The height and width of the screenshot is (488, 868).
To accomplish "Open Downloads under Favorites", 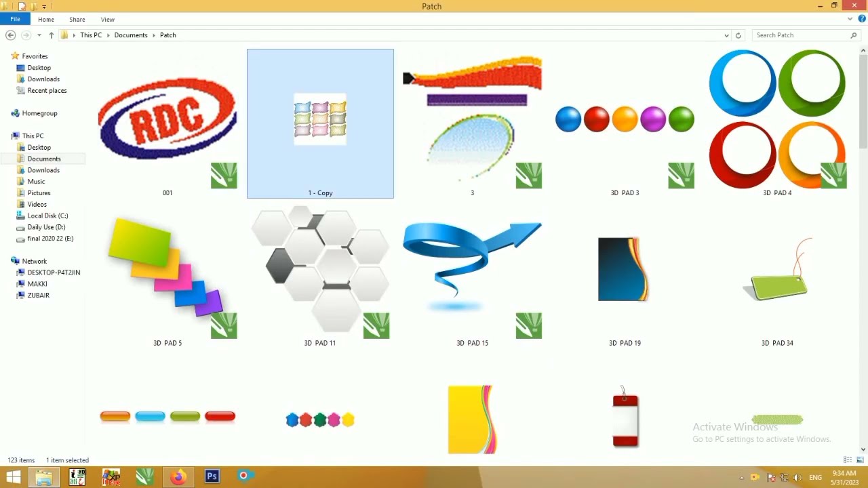I will point(43,79).
